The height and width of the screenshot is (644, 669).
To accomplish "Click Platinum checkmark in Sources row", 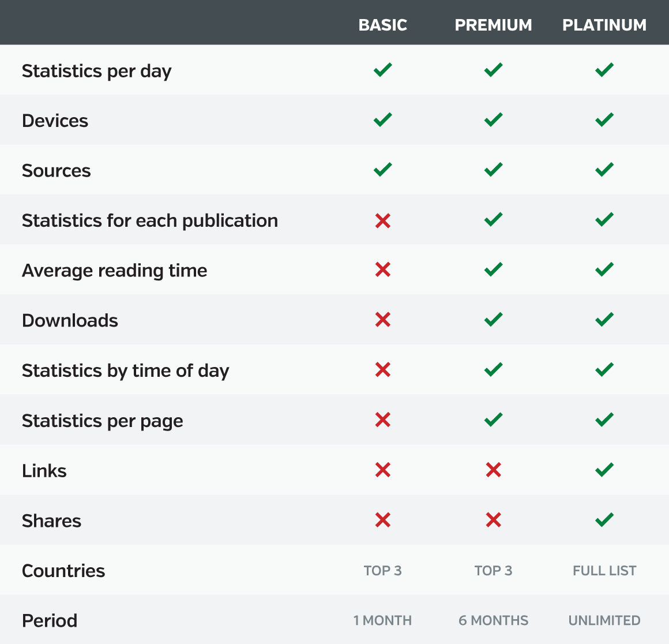I will [604, 170].
